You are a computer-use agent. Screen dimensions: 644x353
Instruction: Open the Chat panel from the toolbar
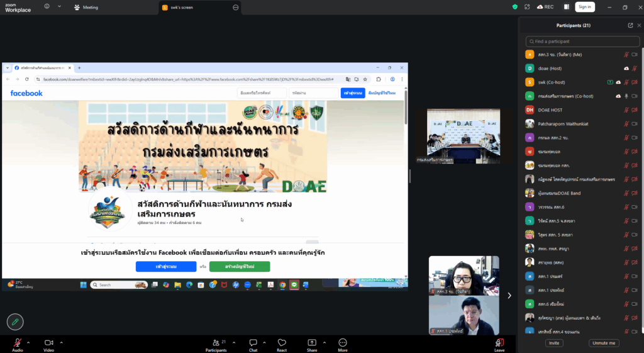[x=253, y=343]
